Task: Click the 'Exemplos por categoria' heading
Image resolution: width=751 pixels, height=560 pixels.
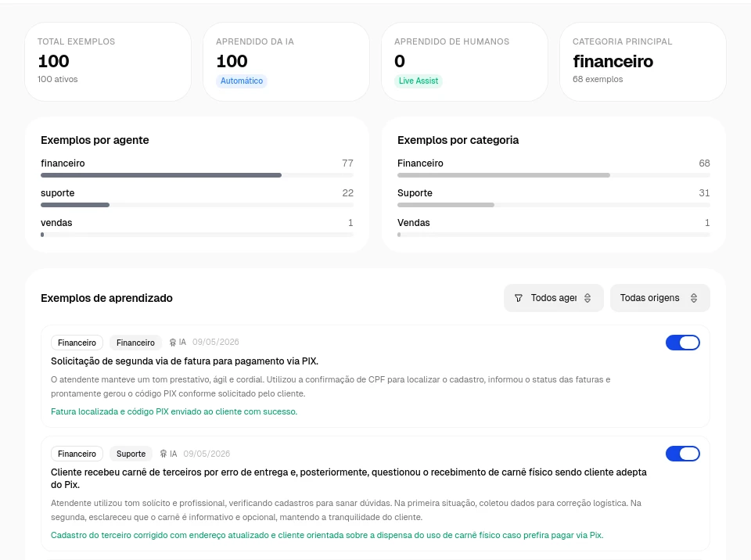Action: click(x=458, y=140)
